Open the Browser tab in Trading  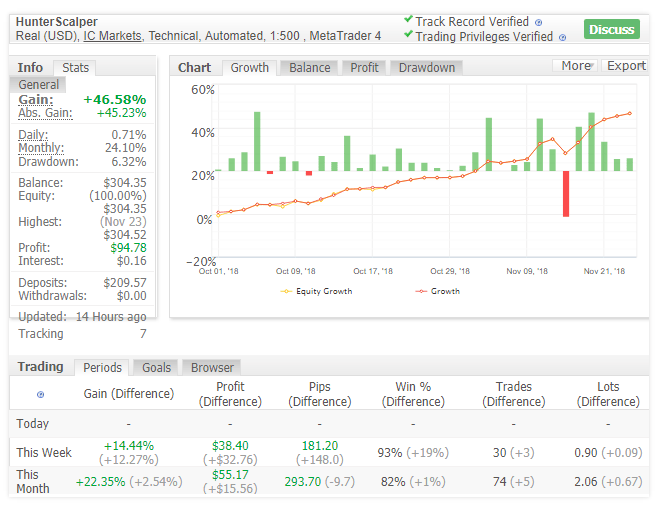[212, 368]
